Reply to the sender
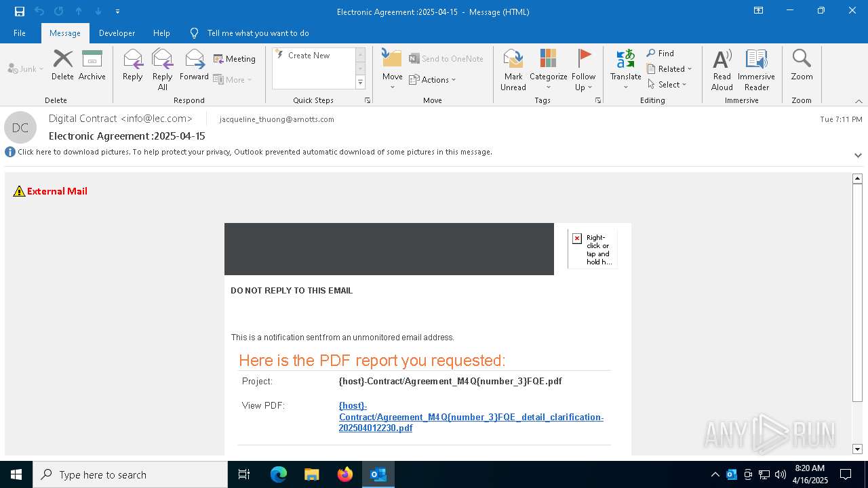868x488 pixels. point(133,65)
